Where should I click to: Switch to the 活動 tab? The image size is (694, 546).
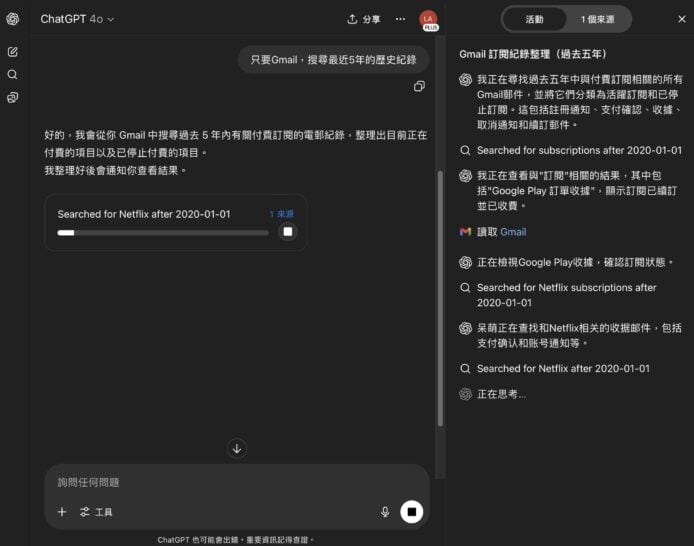pos(535,19)
